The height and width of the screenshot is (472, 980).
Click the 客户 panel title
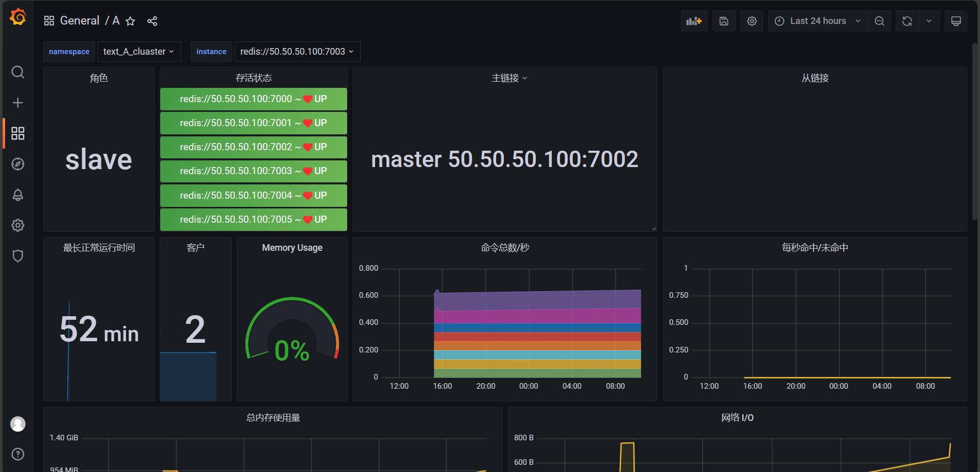pos(195,248)
